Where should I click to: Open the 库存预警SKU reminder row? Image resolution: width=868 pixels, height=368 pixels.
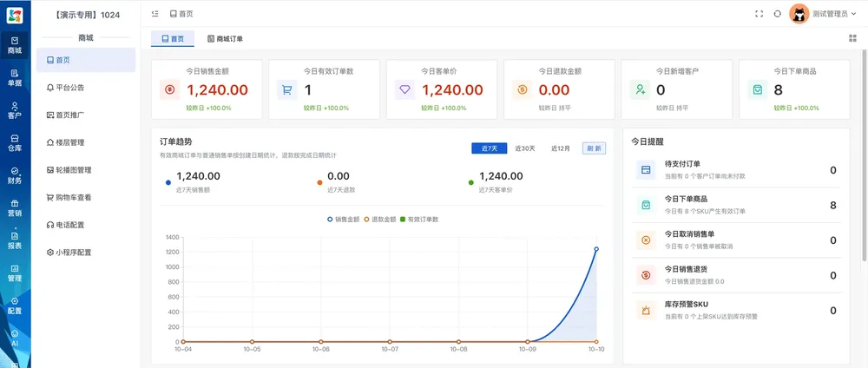point(736,311)
